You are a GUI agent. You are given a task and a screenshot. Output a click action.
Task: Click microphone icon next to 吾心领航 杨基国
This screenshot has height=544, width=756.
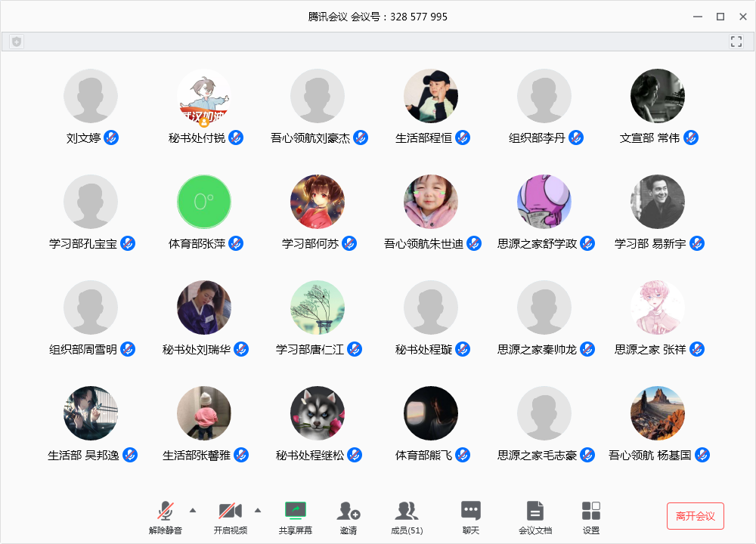coord(702,455)
